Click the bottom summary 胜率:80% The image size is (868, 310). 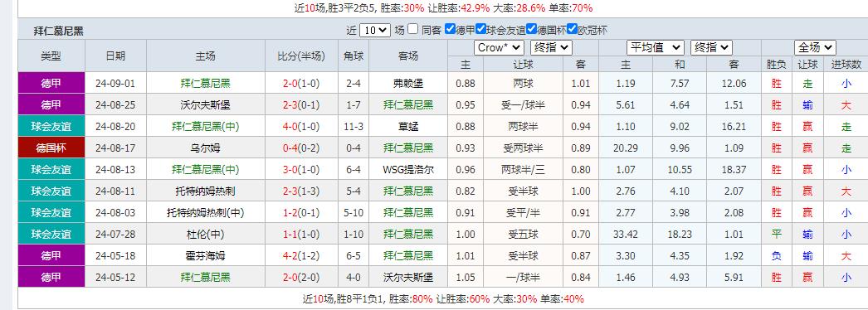[x=411, y=299]
